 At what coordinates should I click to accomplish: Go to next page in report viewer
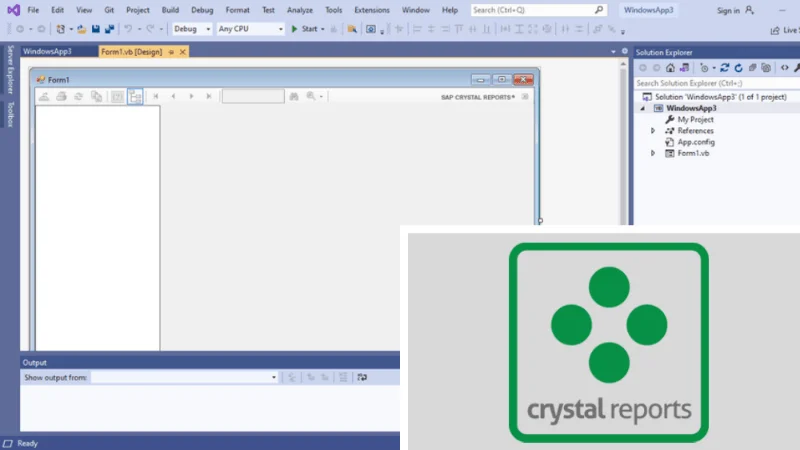click(191, 96)
